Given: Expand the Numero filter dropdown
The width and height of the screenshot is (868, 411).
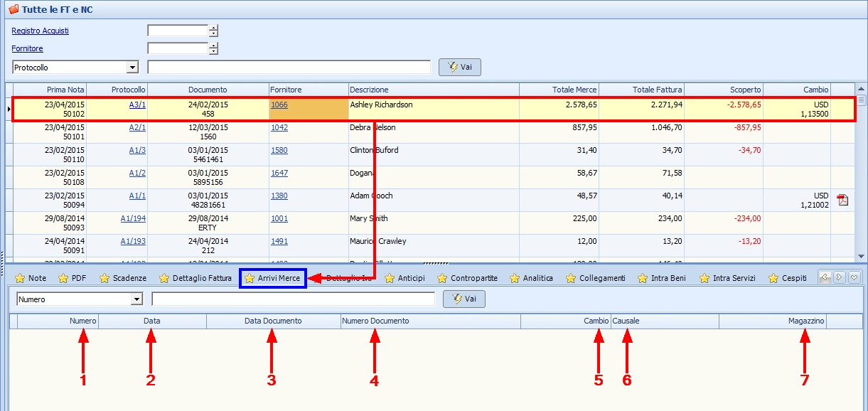Looking at the screenshot, I should [136, 299].
